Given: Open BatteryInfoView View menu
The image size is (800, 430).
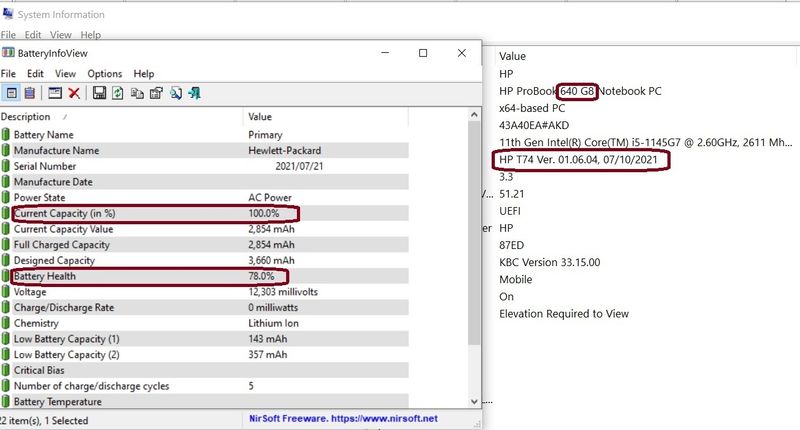Looking at the screenshot, I should [x=65, y=73].
